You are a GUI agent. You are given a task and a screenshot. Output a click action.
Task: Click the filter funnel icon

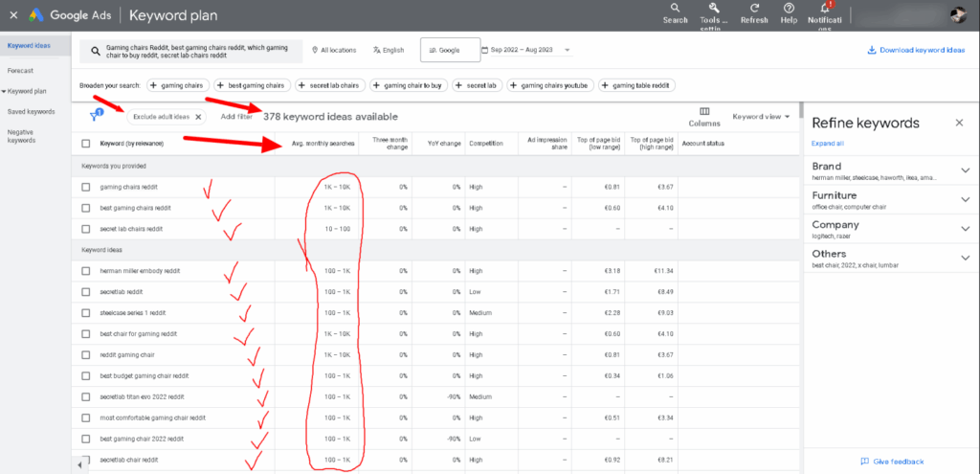[95, 116]
